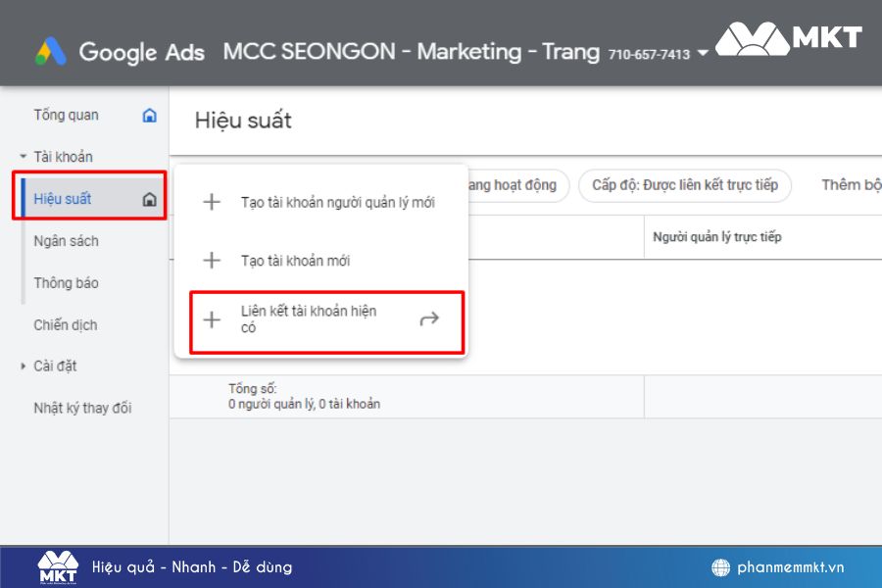Expand the Cài đặt section in the sidebar
The width and height of the screenshot is (882, 588).
pyautogui.click(x=23, y=366)
